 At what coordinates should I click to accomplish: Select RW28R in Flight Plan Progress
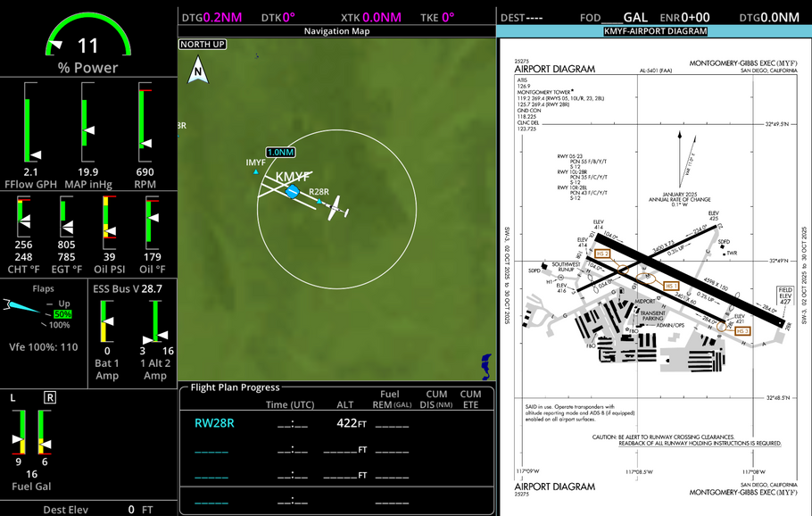click(x=214, y=423)
